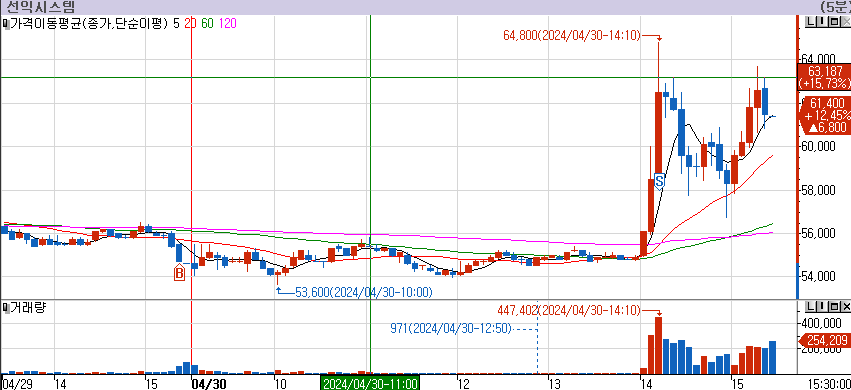Click the 53,600 low price annotation

pos(364,293)
